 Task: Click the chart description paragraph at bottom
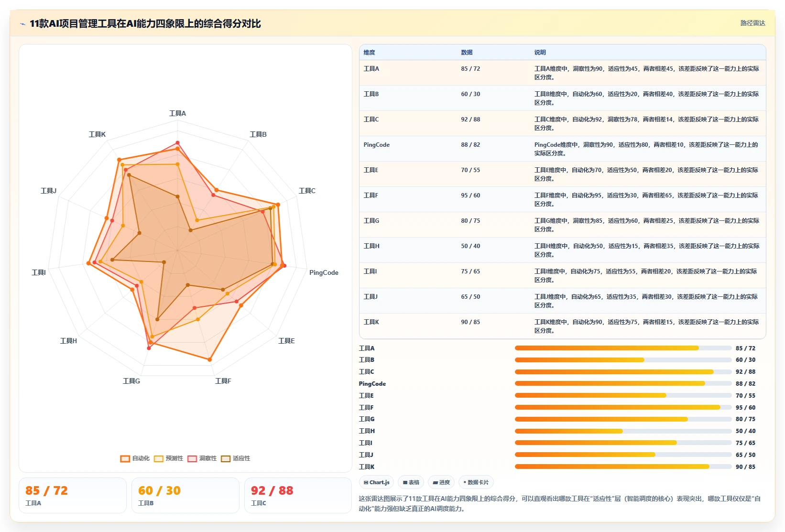coord(559,504)
